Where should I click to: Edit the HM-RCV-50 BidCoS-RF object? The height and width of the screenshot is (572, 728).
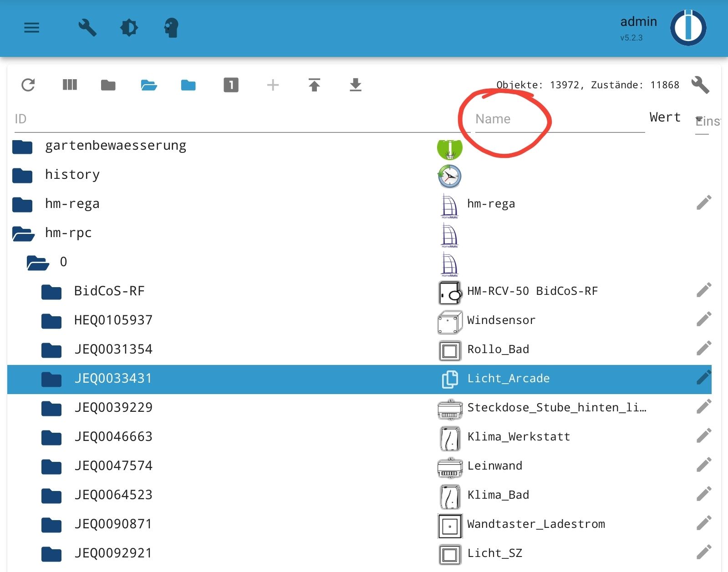tap(704, 290)
